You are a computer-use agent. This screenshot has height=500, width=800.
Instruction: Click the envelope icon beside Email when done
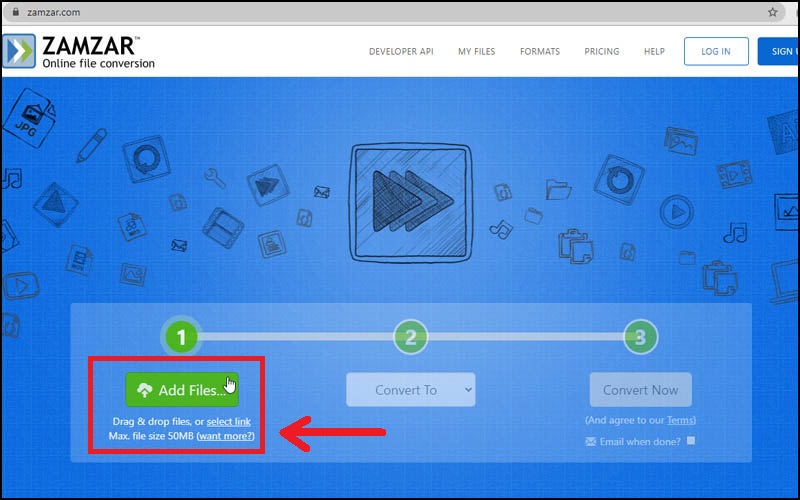[x=590, y=441]
